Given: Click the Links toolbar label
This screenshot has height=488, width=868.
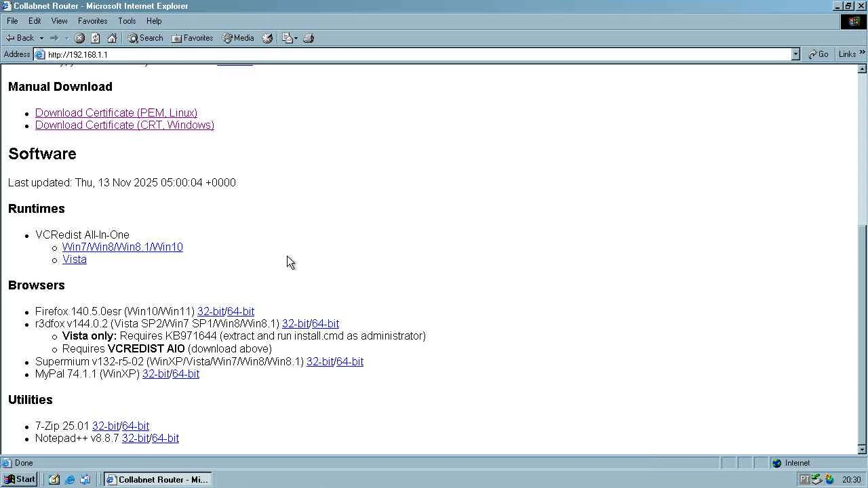Looking at the screenshot, I should (x=847, y=54).
